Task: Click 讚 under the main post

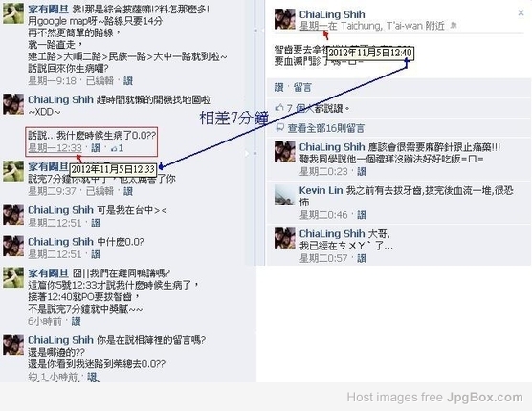Action: click(x=278, y=87)
